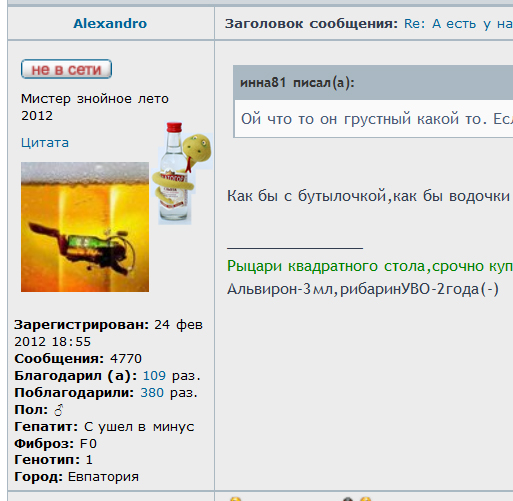Open the 109 thanks-given count link

[x=154, y=376]
